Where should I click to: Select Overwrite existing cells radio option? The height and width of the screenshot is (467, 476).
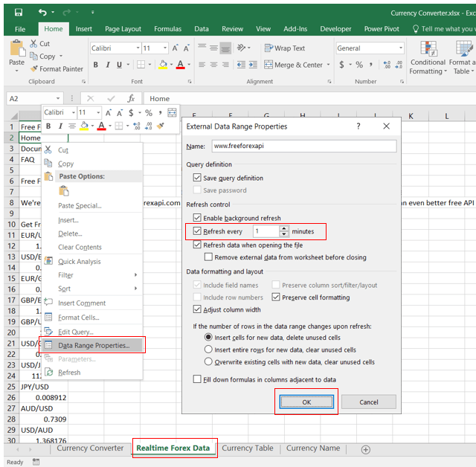[208, 361]
